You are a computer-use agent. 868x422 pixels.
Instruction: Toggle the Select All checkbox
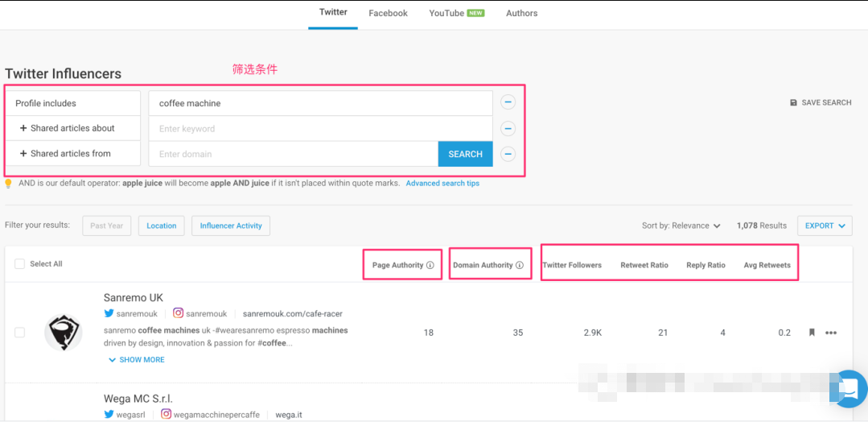(x=19, y=264)
